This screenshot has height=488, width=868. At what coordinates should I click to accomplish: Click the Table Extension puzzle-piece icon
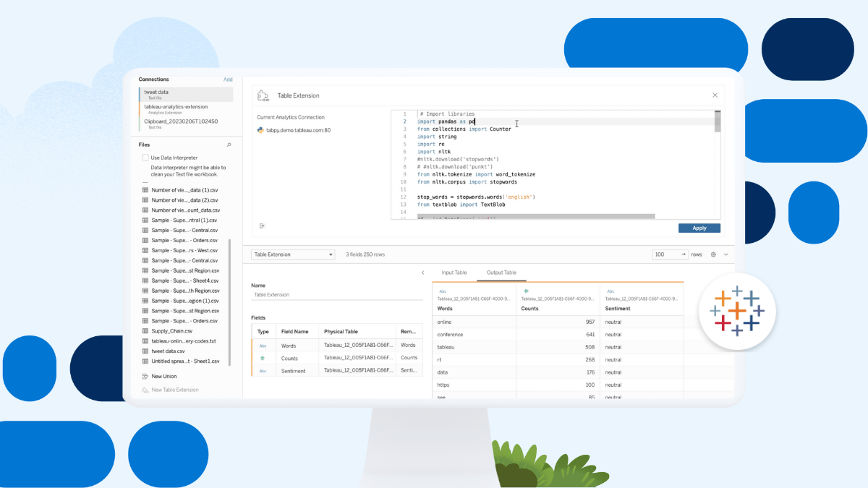264,95
